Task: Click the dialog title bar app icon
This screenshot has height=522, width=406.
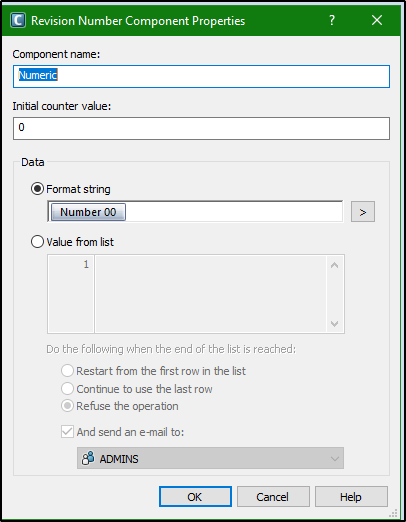Action: 18,20
